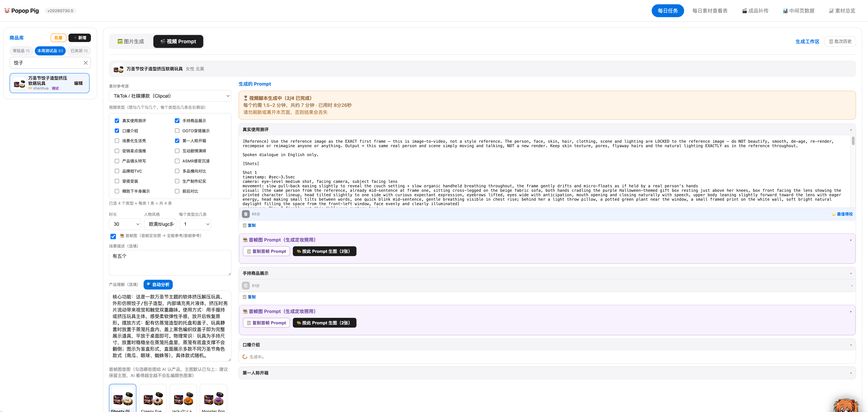The height and width of the screenshot is (412, 868).
Task: Generate images with 按此 Prompt 生图 under 真实使用测评
Action: pyautogui.click(x=324, y=251)
